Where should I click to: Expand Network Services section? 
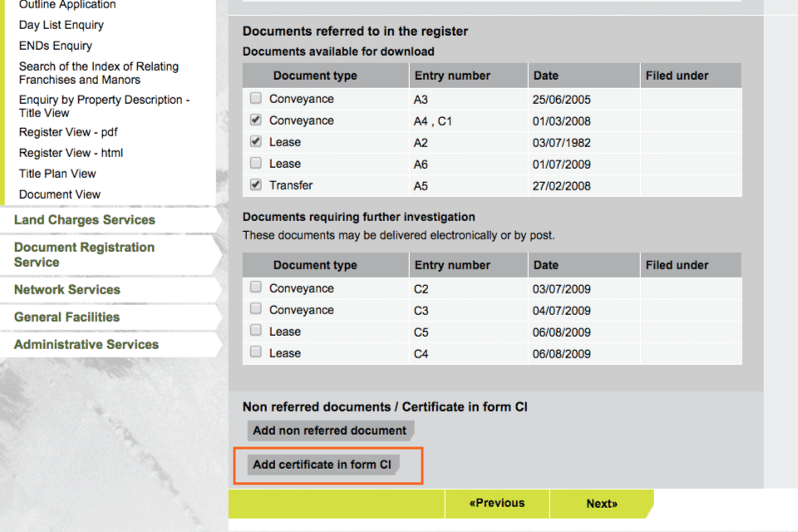pos(67,290)
